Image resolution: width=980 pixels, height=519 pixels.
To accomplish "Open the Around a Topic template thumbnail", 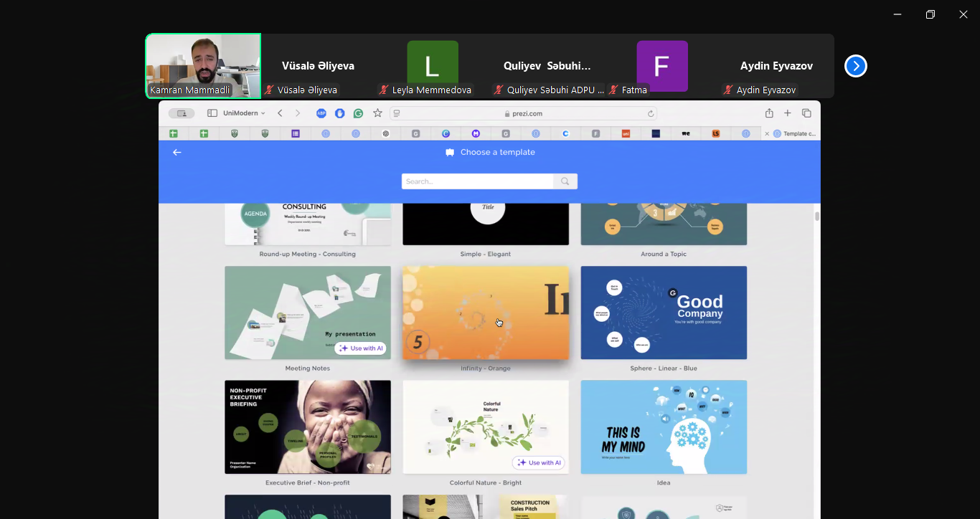I will (664, 224).
